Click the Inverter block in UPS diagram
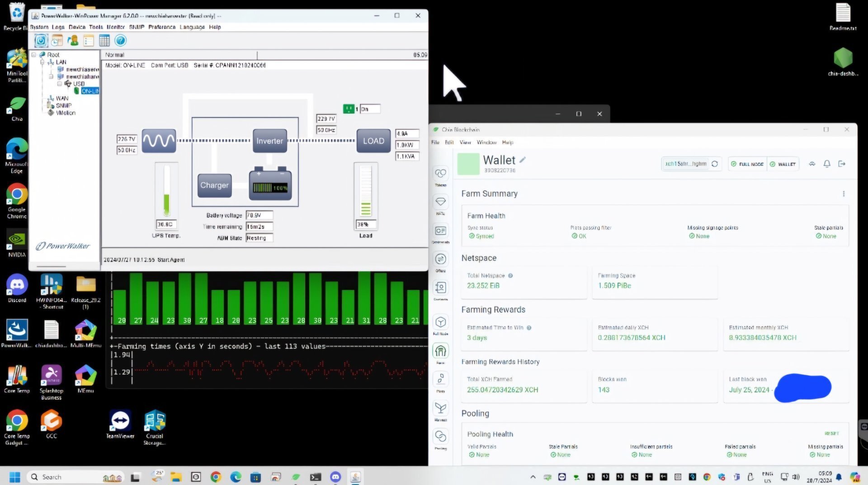868x485 pixels. 270,141
